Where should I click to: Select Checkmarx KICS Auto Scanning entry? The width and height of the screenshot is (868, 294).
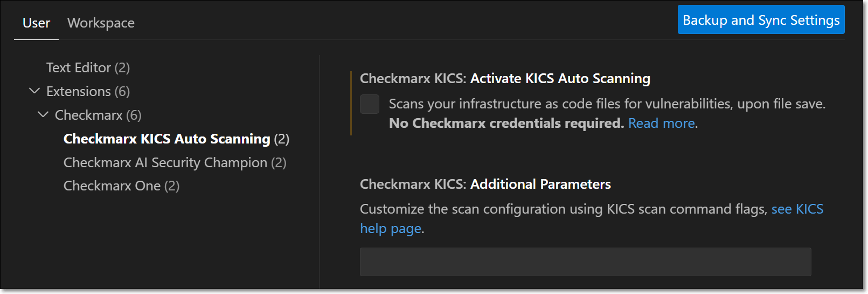[176, 139]
